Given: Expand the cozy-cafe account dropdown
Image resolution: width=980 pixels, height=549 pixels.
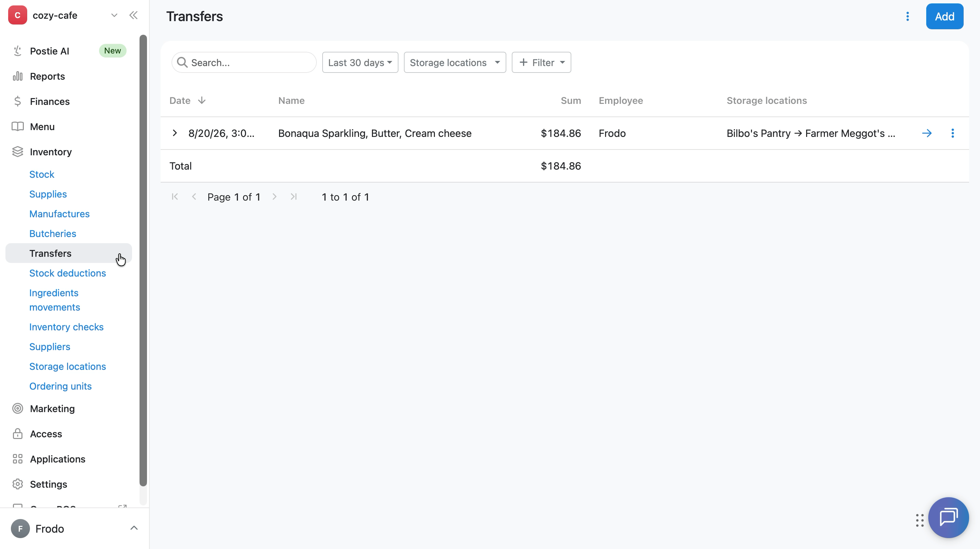Looking at the screenshot, I should (114, 15).
